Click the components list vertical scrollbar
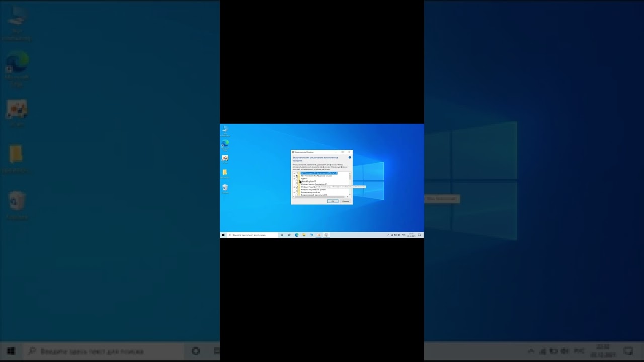The width and height of the screenshot is (644, 362). [350, 184]
